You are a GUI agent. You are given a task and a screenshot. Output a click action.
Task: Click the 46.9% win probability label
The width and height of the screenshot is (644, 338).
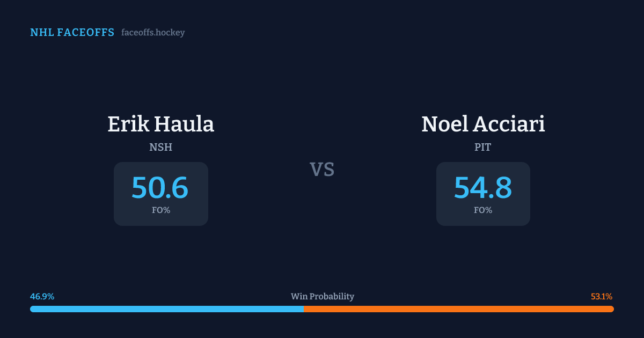coord(42,297)
